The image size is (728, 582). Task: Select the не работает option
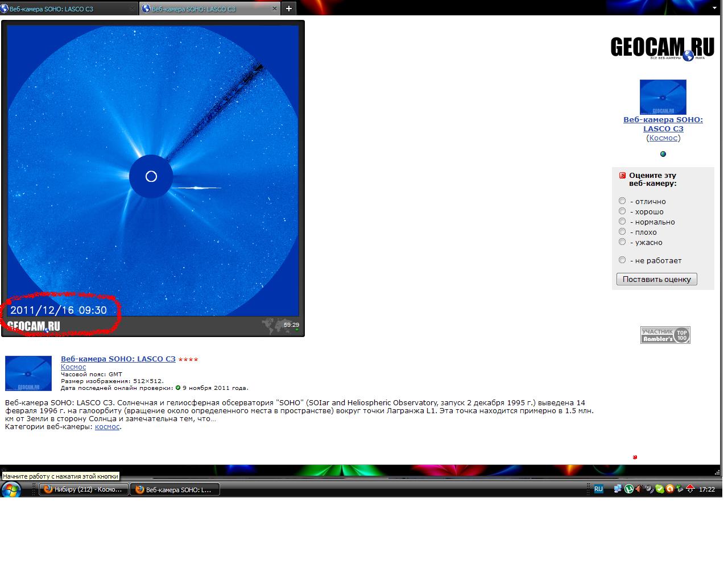point(622,260)
